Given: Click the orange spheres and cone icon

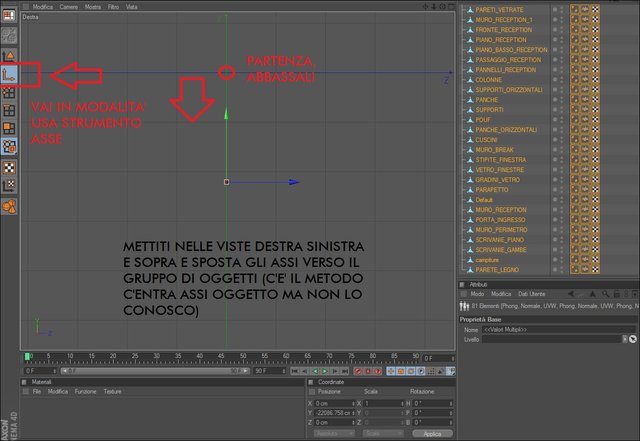Looking at the screenshot, I should coord(9,207).
